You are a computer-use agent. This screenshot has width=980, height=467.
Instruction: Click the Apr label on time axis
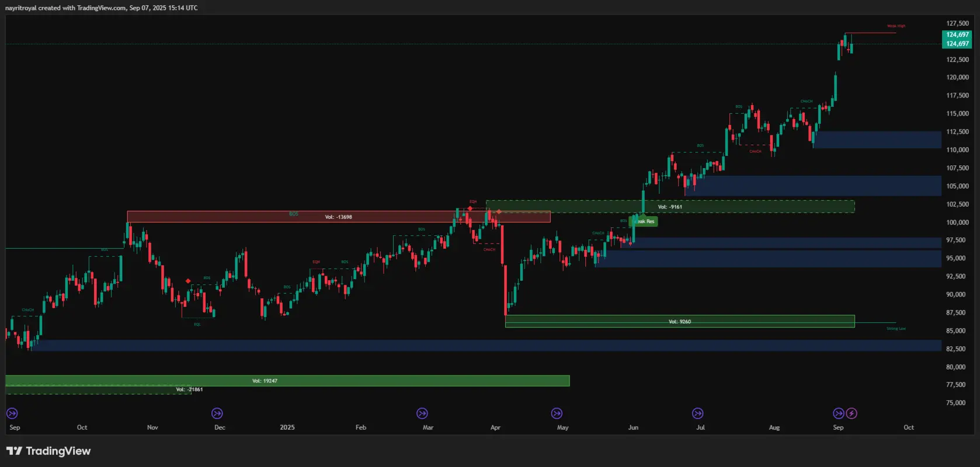point(495,427)
